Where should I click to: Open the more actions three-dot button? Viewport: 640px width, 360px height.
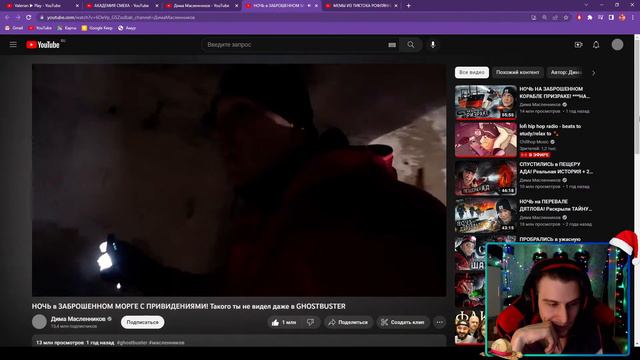440,322
